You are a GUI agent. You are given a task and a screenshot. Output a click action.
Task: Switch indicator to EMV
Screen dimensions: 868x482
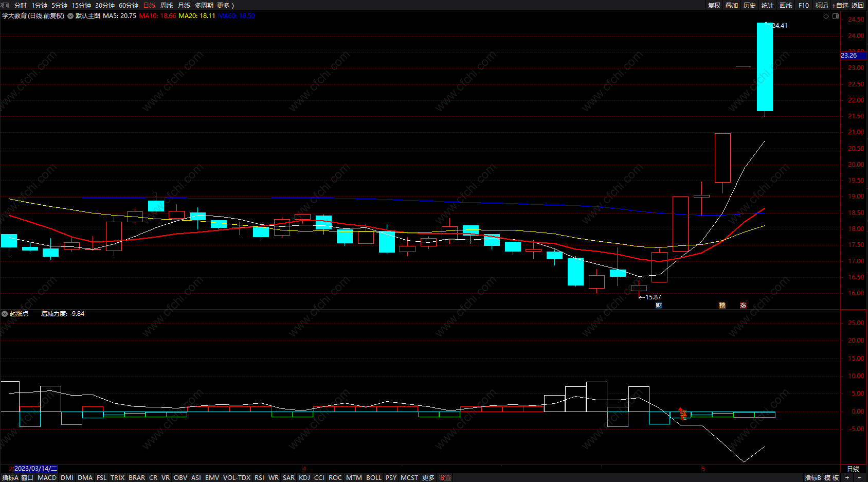(212, 477)
